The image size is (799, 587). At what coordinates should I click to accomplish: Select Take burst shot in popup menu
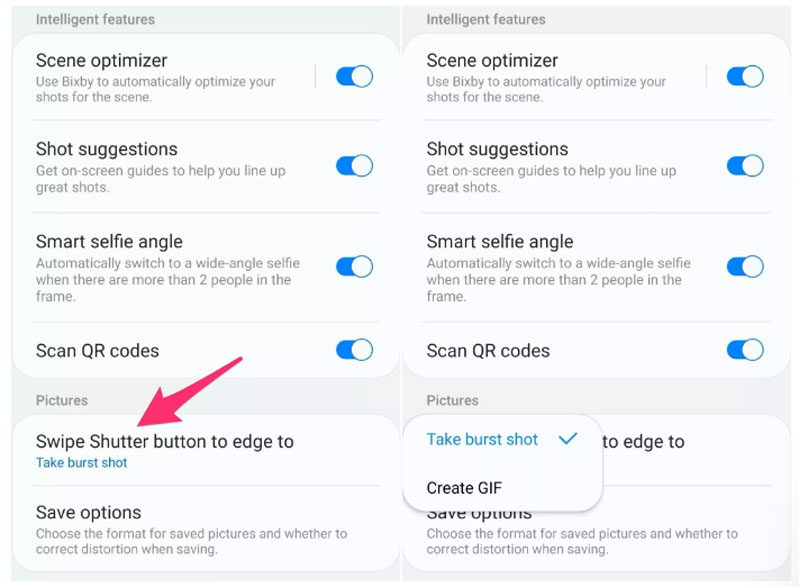[x=482, y=440]
